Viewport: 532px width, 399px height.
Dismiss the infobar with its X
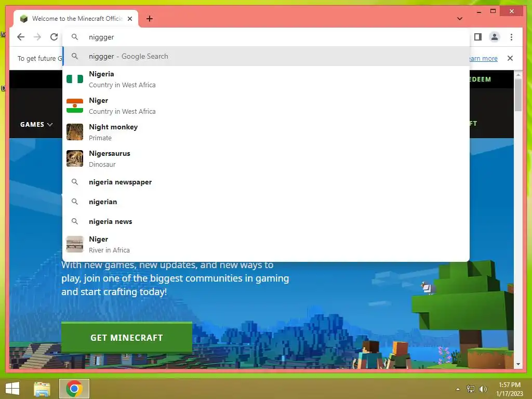pyautogui.click(x=510, y=58)
